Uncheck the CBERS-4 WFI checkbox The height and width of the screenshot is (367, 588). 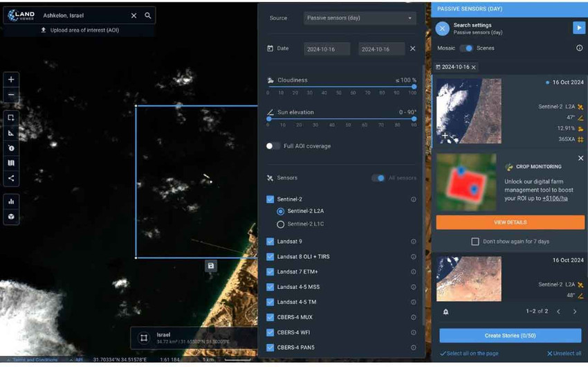coord(270,332)
